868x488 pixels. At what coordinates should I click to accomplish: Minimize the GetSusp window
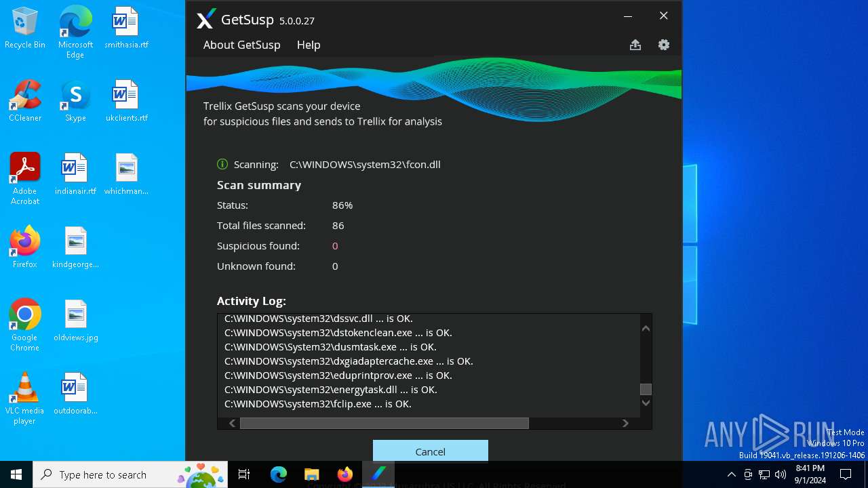pyautogui.click(x=628, y=16)
